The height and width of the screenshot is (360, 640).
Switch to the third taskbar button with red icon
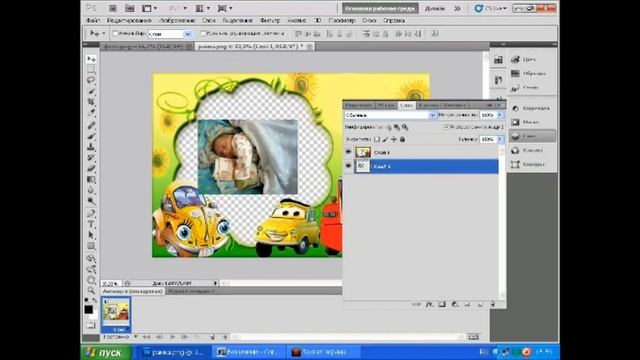tap(323, 352)
